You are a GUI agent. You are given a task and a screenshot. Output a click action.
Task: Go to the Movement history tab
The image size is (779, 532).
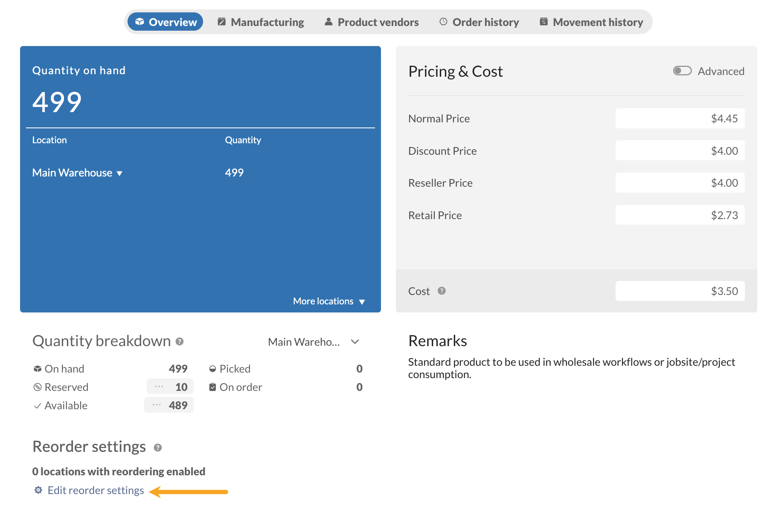click(x=591, y=22)
